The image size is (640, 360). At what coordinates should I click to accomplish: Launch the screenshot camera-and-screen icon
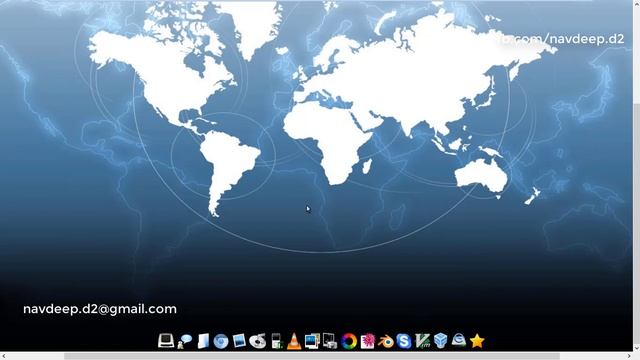[330, 341]
